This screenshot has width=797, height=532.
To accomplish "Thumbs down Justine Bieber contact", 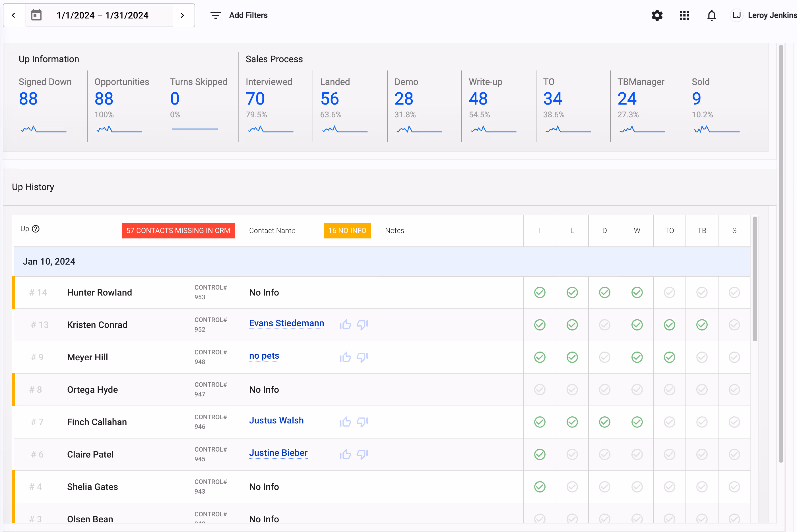I will click(x=362, y=454).
